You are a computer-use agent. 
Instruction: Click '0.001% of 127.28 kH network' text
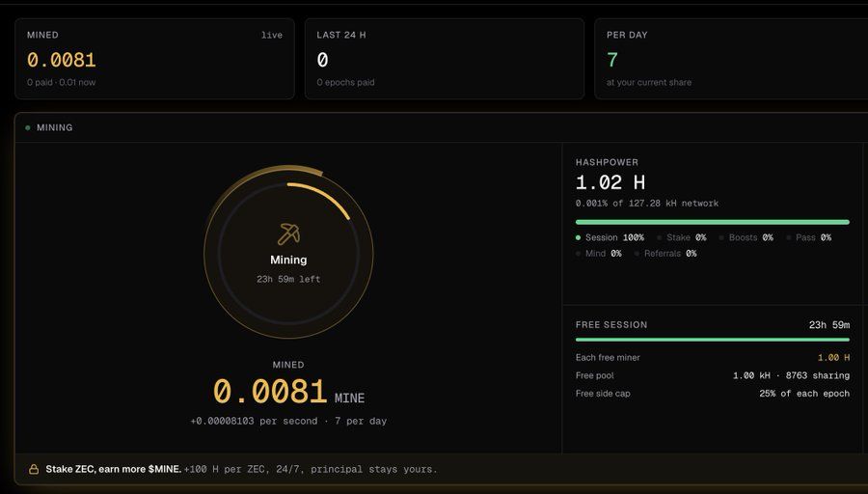[647, 204]
